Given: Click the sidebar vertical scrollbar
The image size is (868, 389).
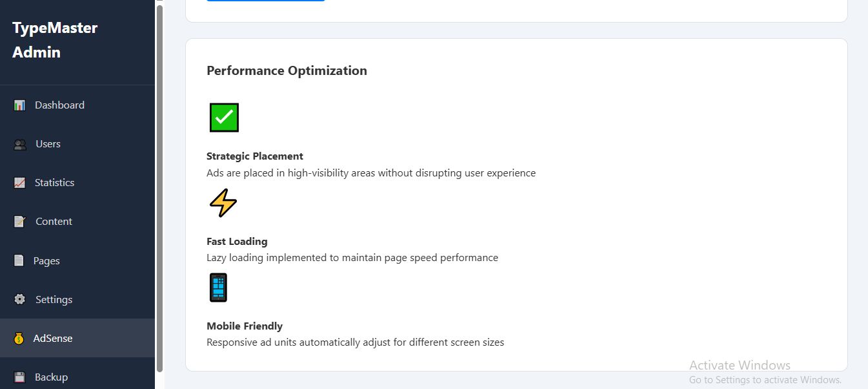Looking at the screenshot, I should click(x=159, y=187).
